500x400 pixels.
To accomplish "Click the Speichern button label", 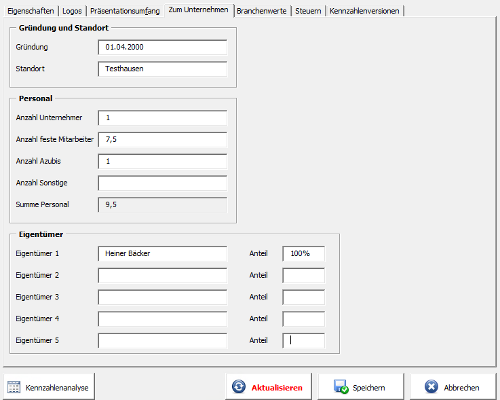I will tap(369, 388).
